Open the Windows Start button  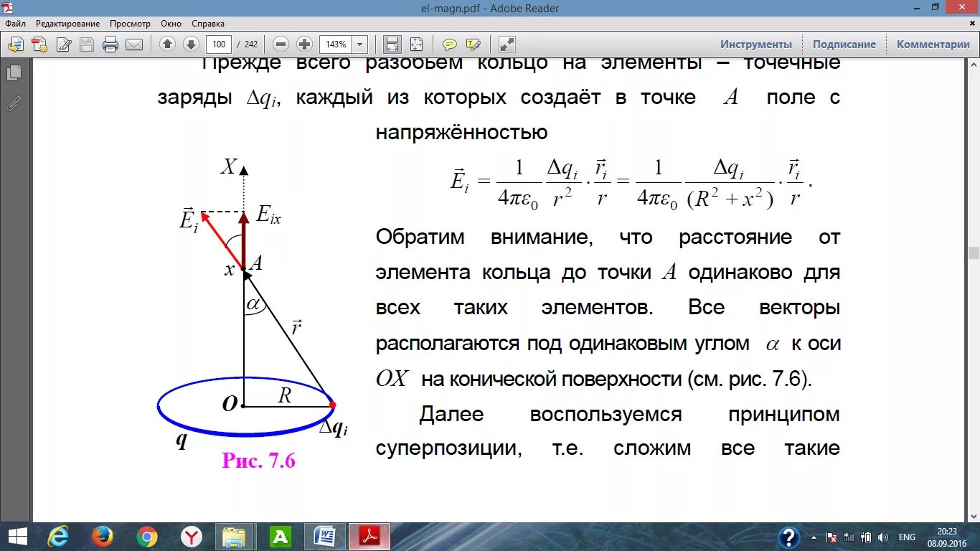(17, 537)
